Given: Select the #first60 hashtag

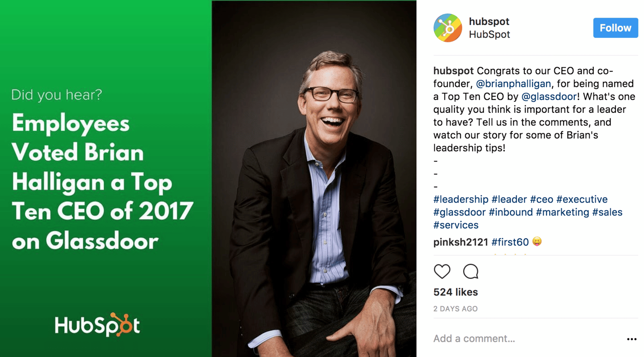Looking at the screenshot, I should pos(510,242).
